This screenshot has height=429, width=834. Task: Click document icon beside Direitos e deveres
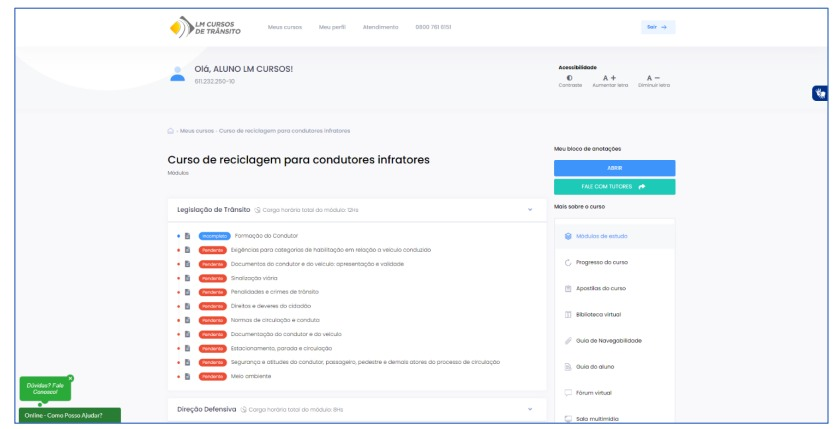187,306
